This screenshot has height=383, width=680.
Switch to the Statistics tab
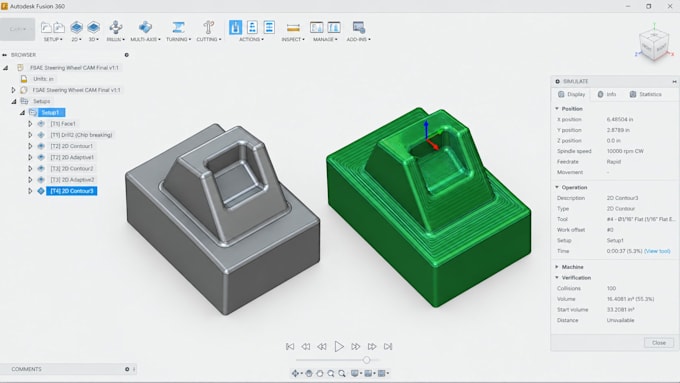(x=645, y=94)
